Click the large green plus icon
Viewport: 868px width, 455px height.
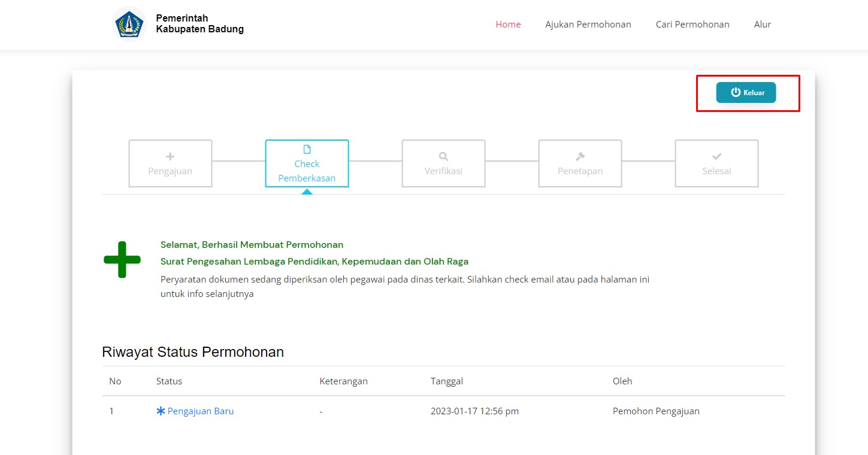click(122, 260)
